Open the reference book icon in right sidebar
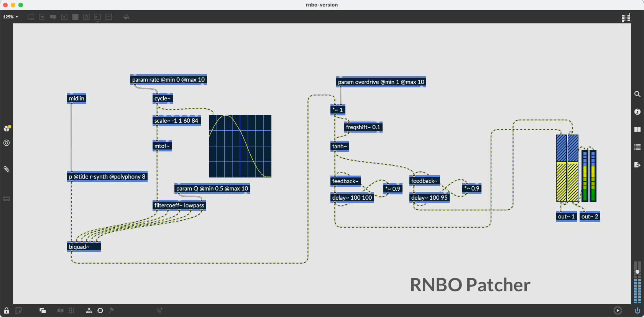Screen dimensions: 644x317 637,129
